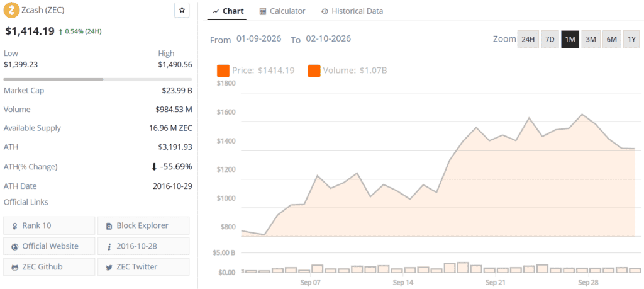This screenshot has height=289, width=644.
Task: Open the Calculator tab
Action: [282, 11]
